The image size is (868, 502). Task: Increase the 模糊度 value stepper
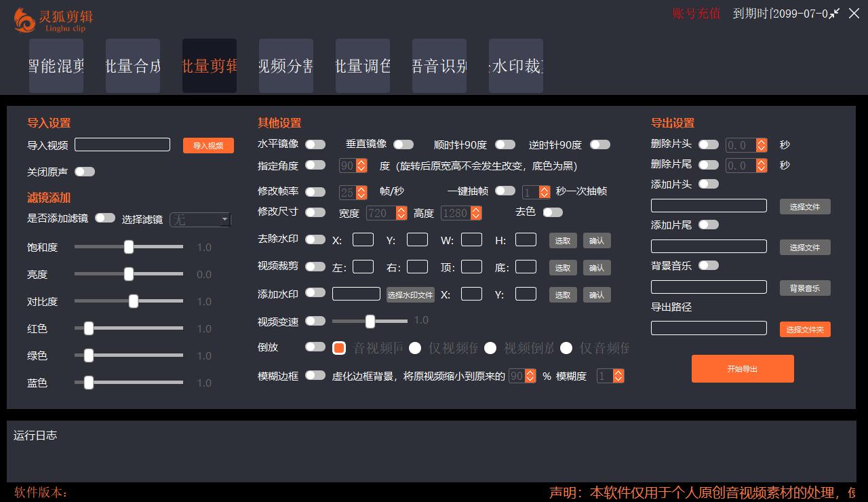(618, 372)
